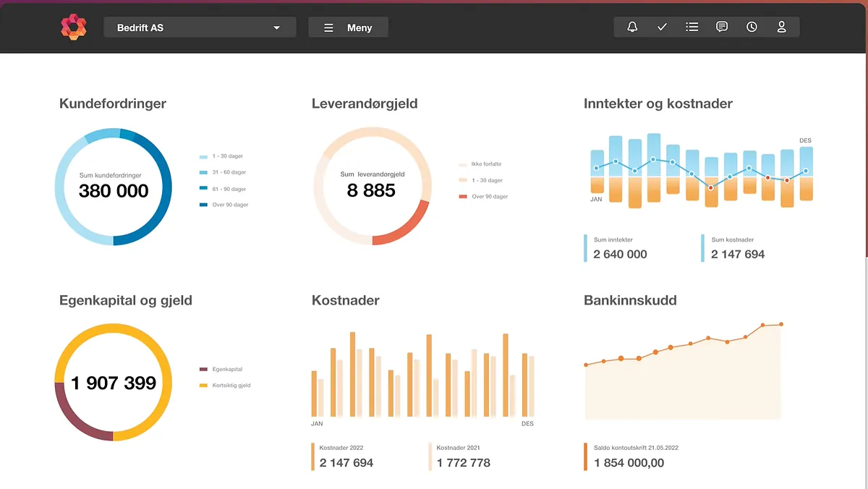
Task: Click the checkmark approvals icon
Action: click(x=662, y=26)
